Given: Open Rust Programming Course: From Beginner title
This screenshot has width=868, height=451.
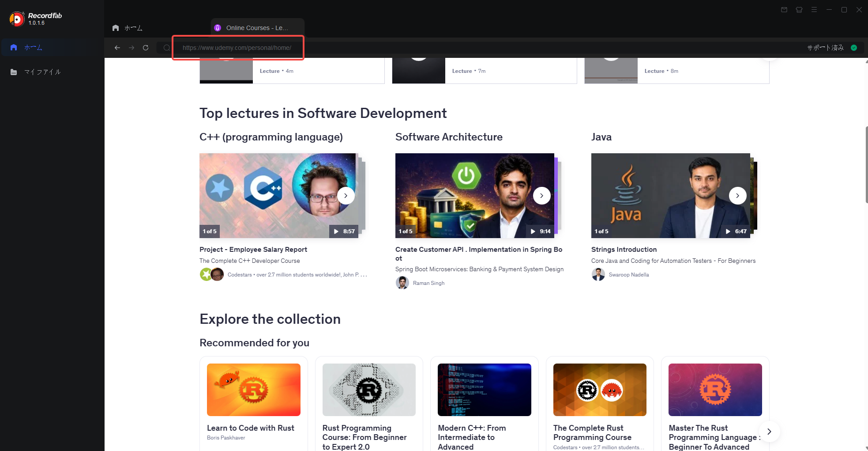Looking at the screenshot, I should (364, 437).
